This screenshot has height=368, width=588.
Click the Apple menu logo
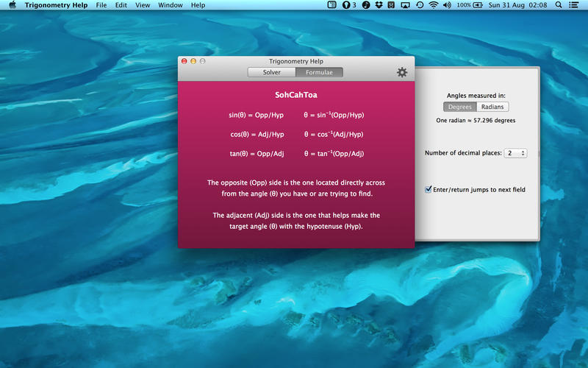click(x=12, y=5)
